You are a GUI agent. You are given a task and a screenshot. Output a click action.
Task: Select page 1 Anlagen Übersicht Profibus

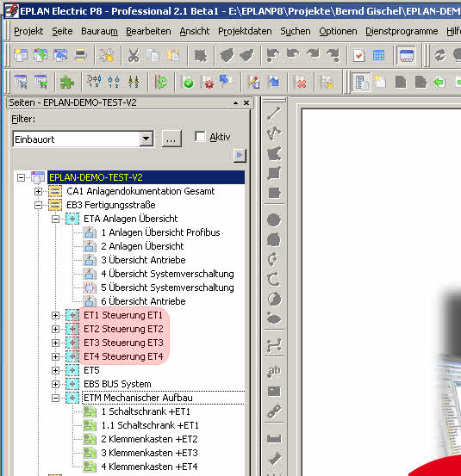coord(161,232)
